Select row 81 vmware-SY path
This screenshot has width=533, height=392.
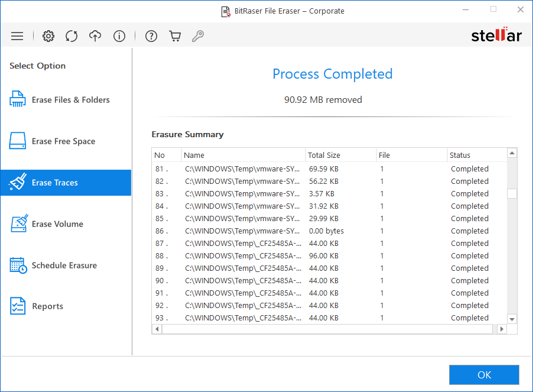[242, 169]
